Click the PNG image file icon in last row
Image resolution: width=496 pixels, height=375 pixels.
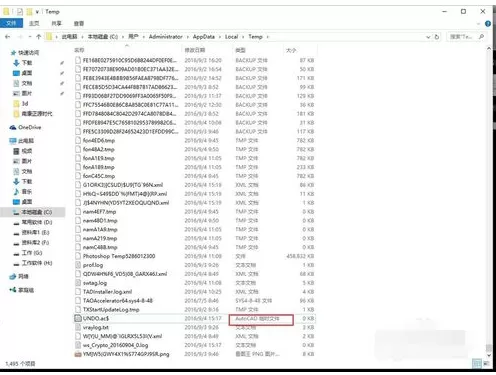[x=78, y=354]
